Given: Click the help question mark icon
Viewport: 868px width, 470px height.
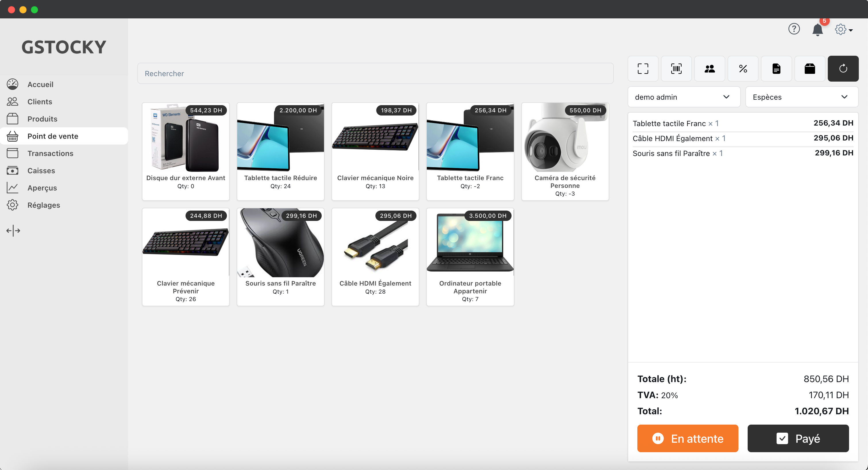Looking at the screenshot, I should pyautogui.click(x=794, y=29).
